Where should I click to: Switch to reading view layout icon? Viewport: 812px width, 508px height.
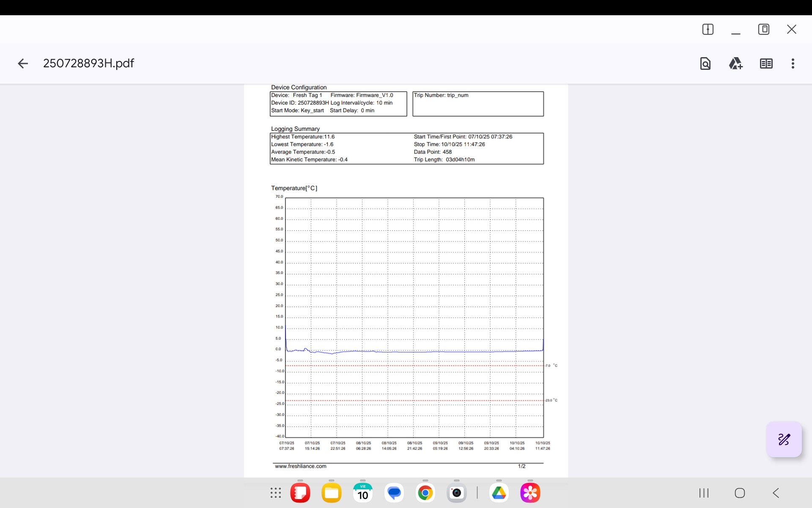coord(766,63)
